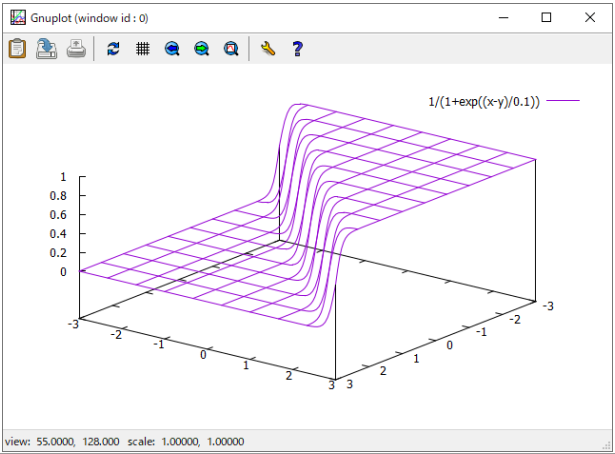Toggle the grid display on the plot
This screenshot has height=454, width=615.
142,48
